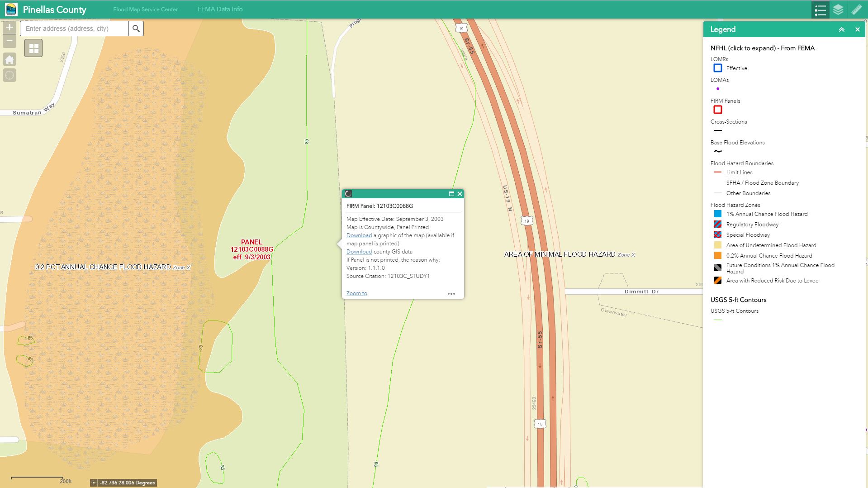Download the map panel graphic
The width and height of the screenshot is (868, 488).
(359, 235)
